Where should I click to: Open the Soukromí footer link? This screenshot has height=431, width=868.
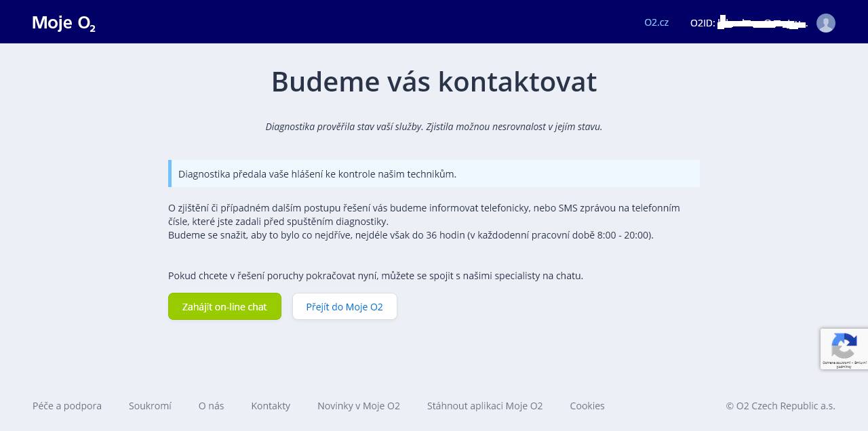click(x=150, y=406)
